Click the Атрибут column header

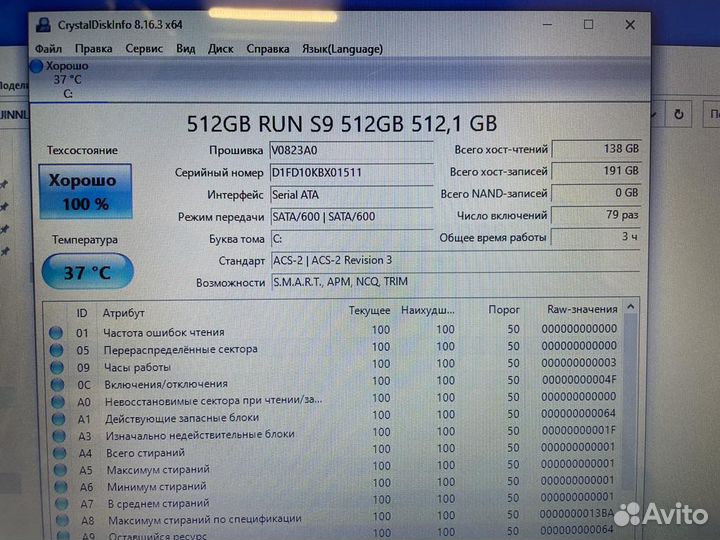click(x=124, y=313)
